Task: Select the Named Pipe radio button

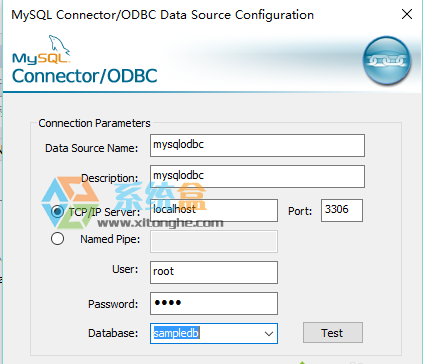Action: pos(57,239)
